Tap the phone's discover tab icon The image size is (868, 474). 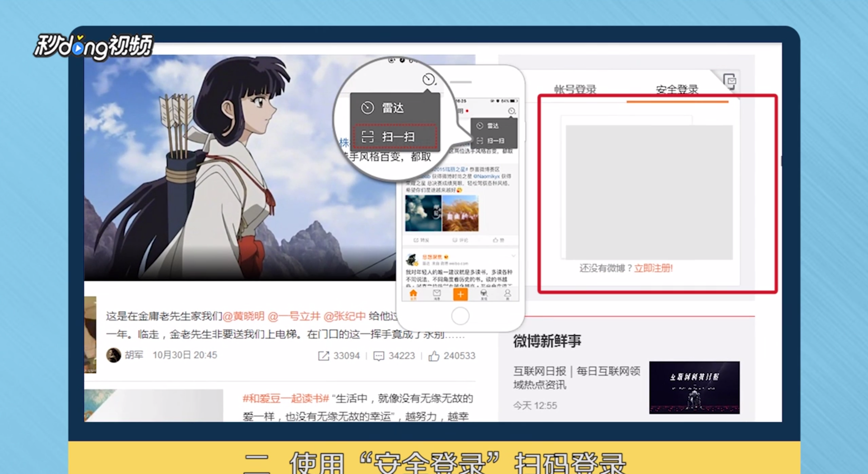point(484,294)
